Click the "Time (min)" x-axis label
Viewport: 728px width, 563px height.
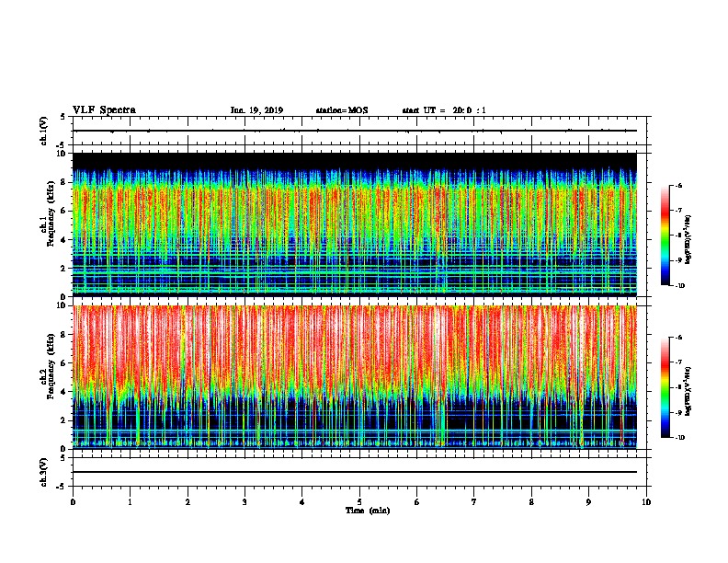(368, 511)
